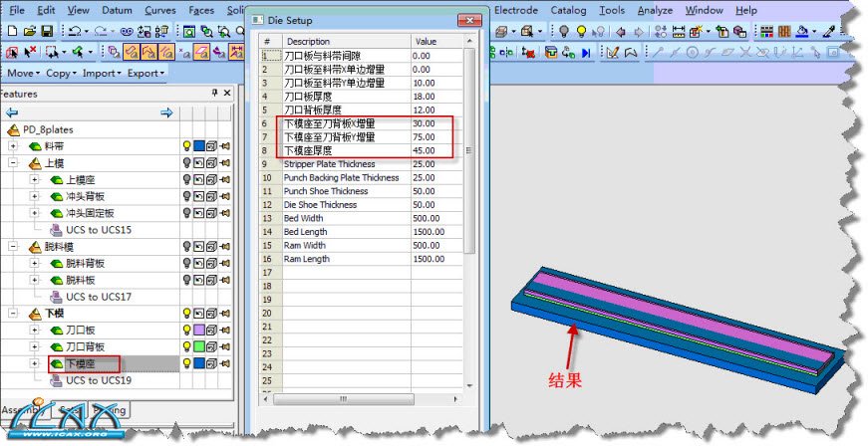Image resolution: width=868 pixels, height=446 pixels.
Task: Expand the 脱料背板 tree node
Action: (34, 263)
